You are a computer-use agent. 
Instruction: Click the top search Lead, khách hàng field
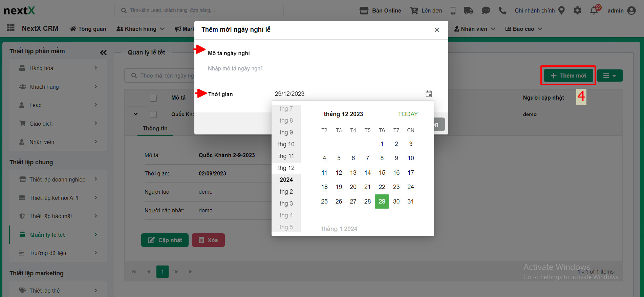(199, 10)
